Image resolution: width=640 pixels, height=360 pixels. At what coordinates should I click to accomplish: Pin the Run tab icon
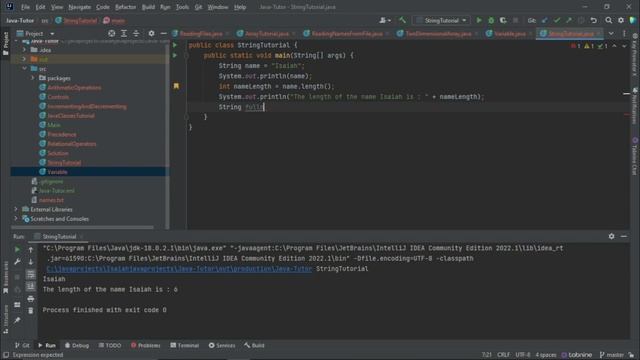point(17,320)
